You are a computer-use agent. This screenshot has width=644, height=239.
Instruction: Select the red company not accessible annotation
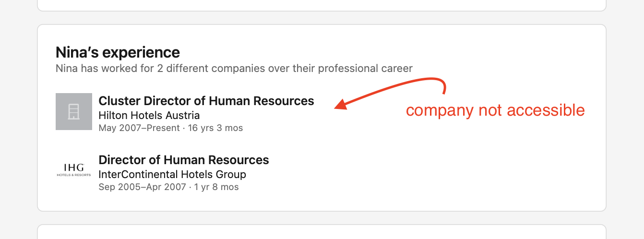495,110
